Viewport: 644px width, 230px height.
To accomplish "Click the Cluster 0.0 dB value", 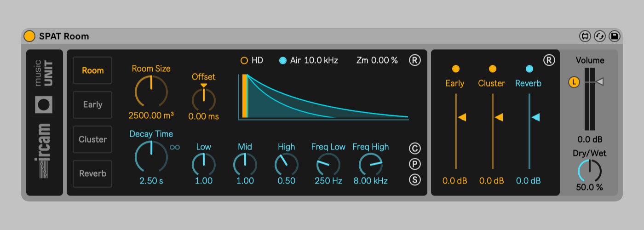I will [x=492, y=181].
